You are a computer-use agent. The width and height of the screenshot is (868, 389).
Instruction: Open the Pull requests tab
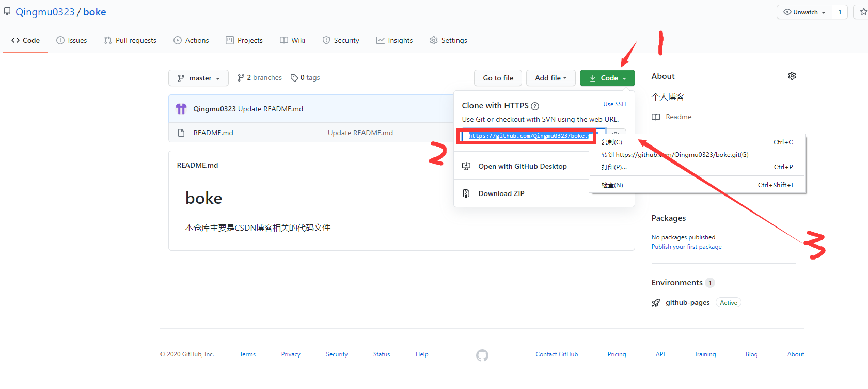click(130, 40)
